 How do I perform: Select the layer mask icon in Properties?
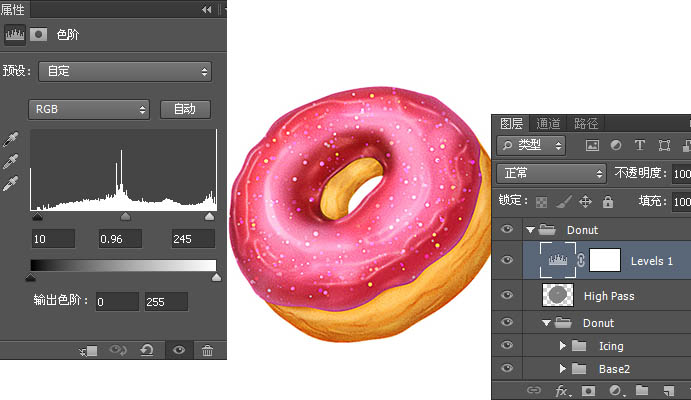[x=38, y=34]
